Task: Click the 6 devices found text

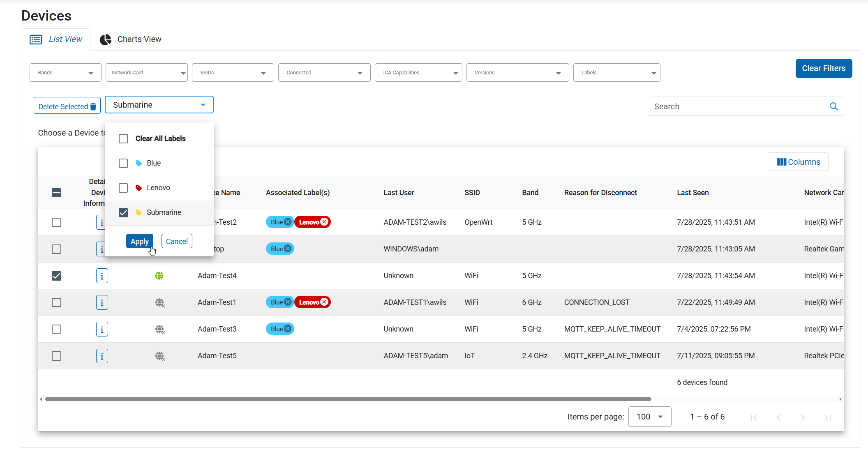Action: 702,383
